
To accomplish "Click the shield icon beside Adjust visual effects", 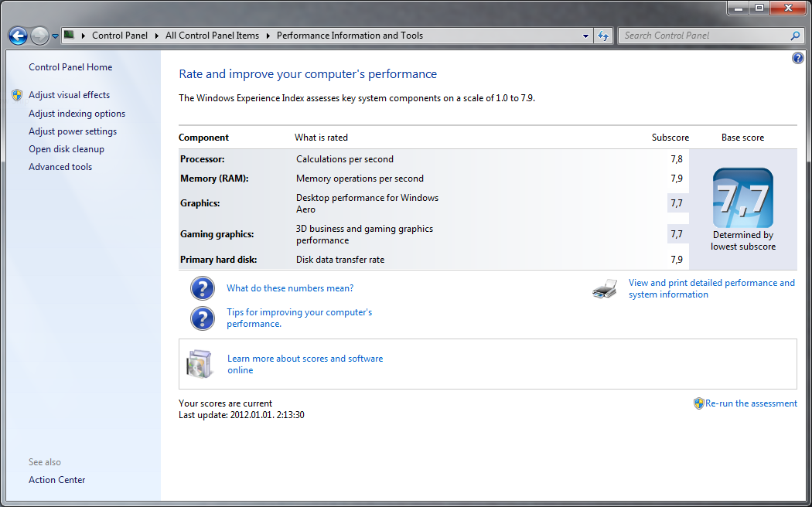I will tap(17, 95).
